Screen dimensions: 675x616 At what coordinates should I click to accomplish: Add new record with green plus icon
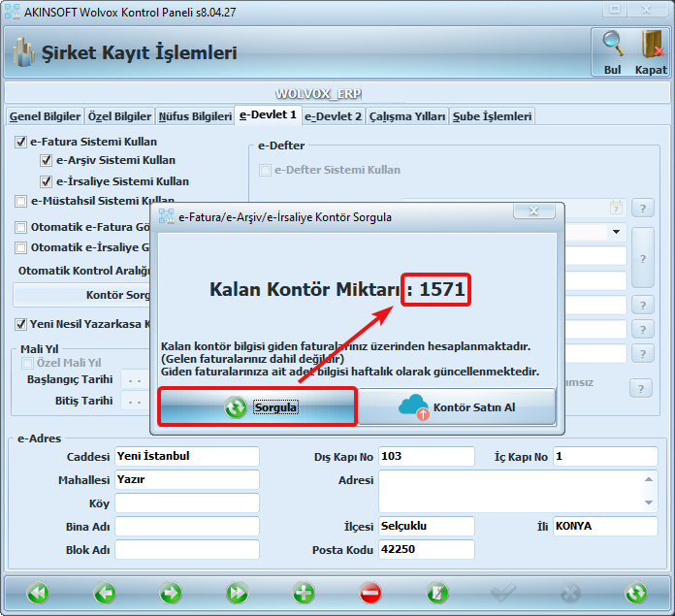[x=304, y=592]
